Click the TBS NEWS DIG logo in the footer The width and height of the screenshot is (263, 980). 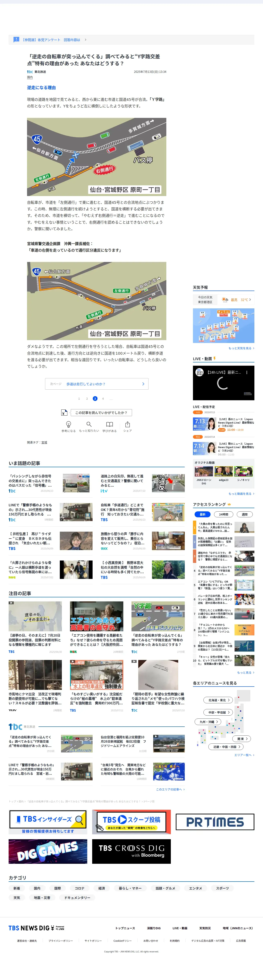click(36, 928)
